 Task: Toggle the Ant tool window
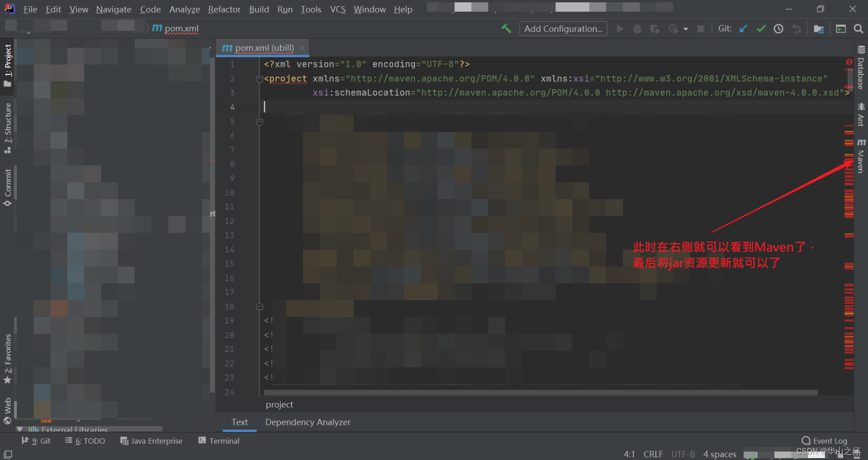(861, 115)
